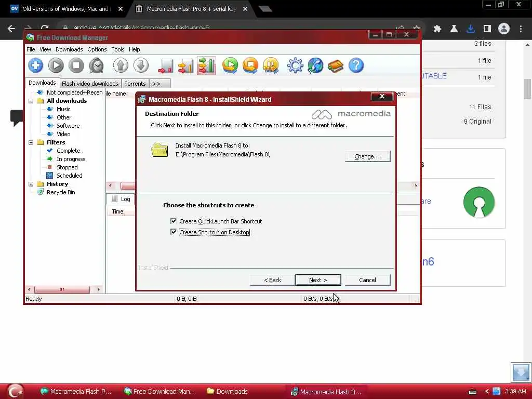Image resolution: width=532 pixels, height=399 pixels.
Task: Uncheck Create Shortcut on Desktop
Action: tap(174, 232)
